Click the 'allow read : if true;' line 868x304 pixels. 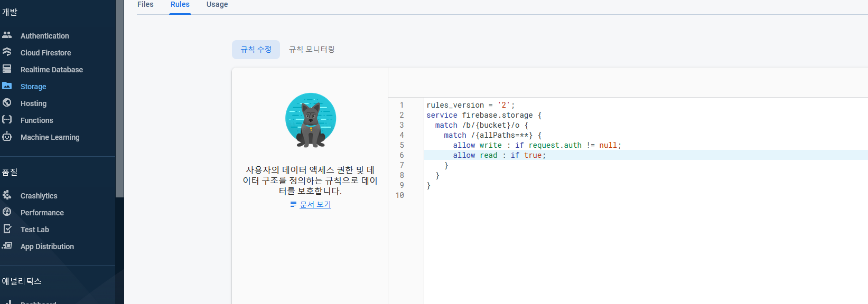coord(499,155)
